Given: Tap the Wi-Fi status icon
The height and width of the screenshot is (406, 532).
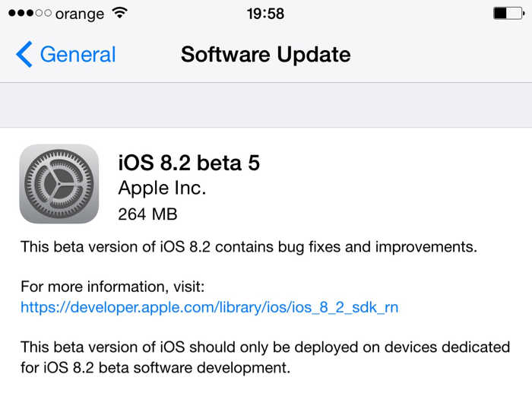Looking at the screenshot, I should [119, 13].
